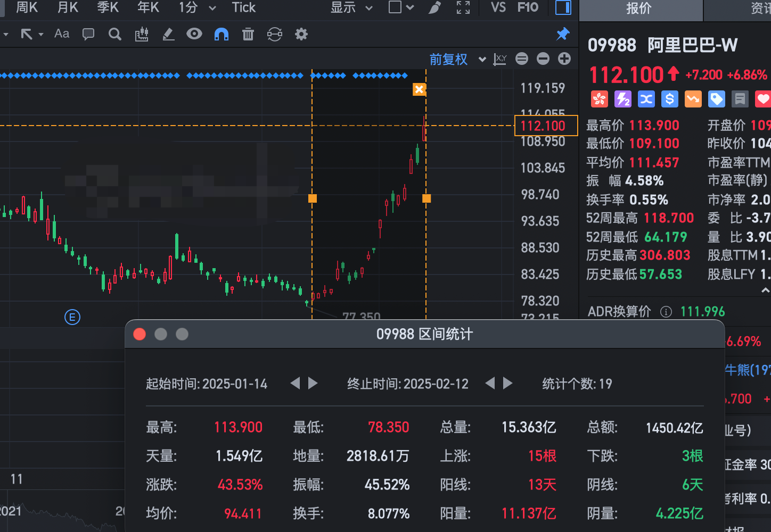Open the layout square dropdown

pyautogui.click(x=401, y=7)
